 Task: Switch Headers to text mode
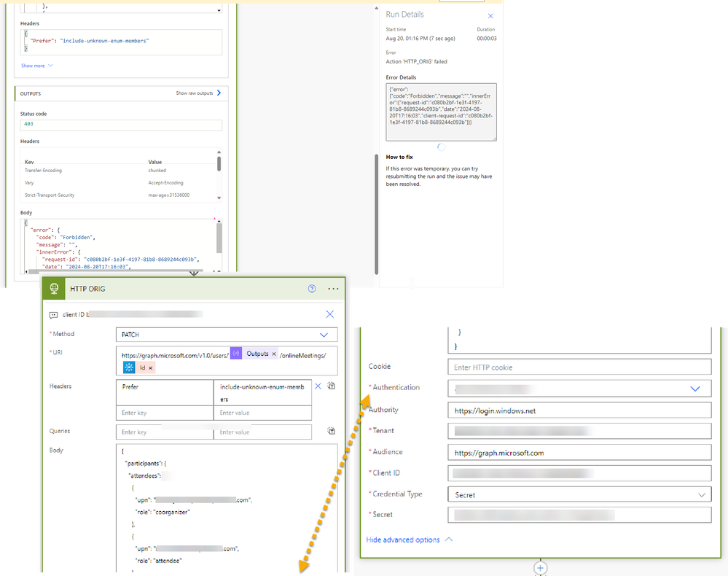tap(332, 386)
